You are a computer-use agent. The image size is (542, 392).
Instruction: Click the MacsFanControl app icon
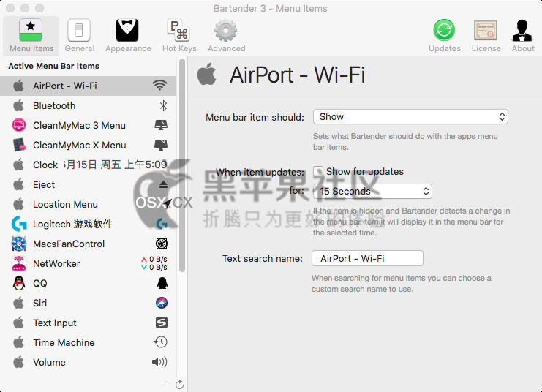[19, 244]
